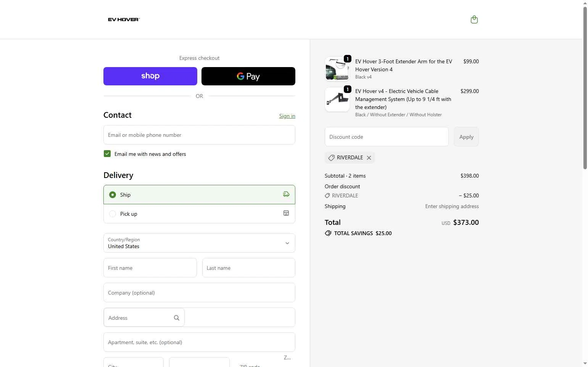Click the EV Hover 3-Foot Extender Arm thumbnail

point(337,69)
